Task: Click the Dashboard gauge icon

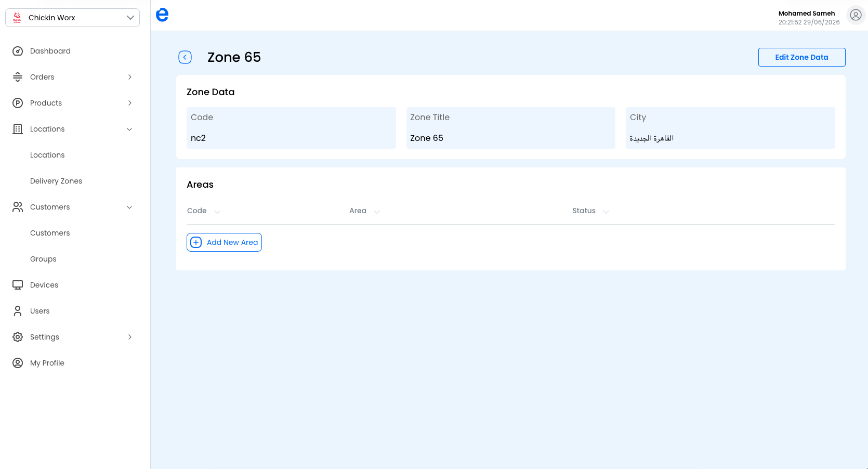Action: (18, 51)
